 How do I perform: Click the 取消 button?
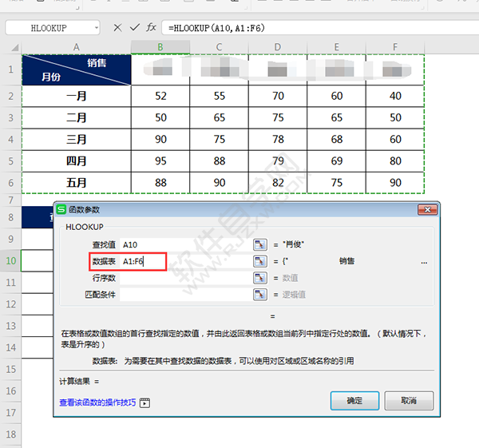click(x=408, y=400)
